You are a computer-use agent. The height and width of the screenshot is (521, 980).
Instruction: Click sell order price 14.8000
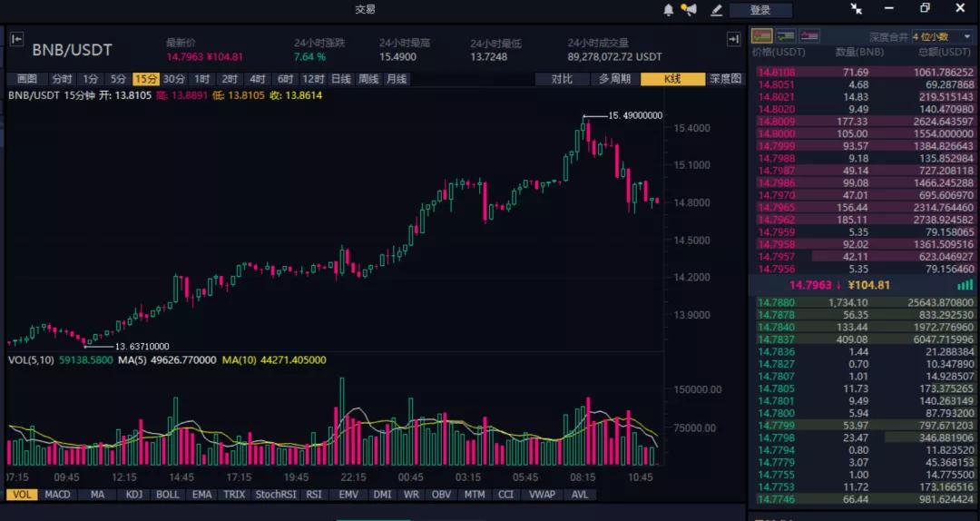(776, 133)
